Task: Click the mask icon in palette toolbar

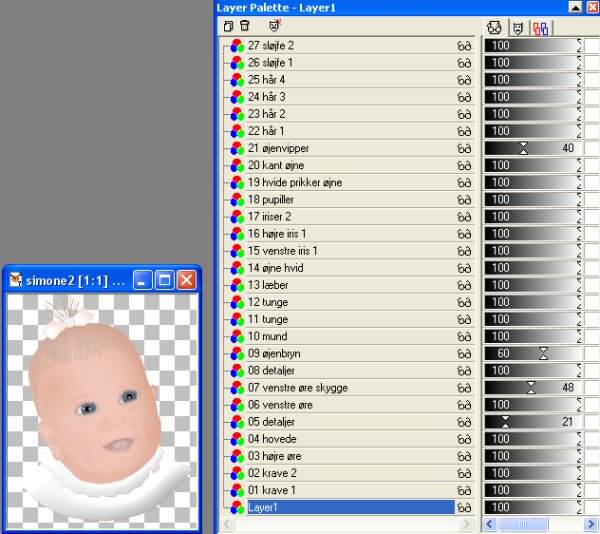Action: click(275, 26)
